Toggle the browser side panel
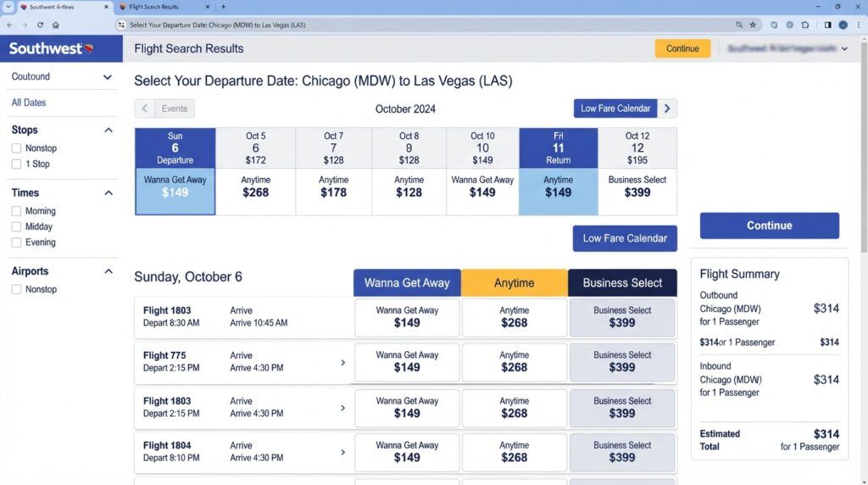Image resolution: width=868 pixels, height=485 pixels. click(827, 25)
